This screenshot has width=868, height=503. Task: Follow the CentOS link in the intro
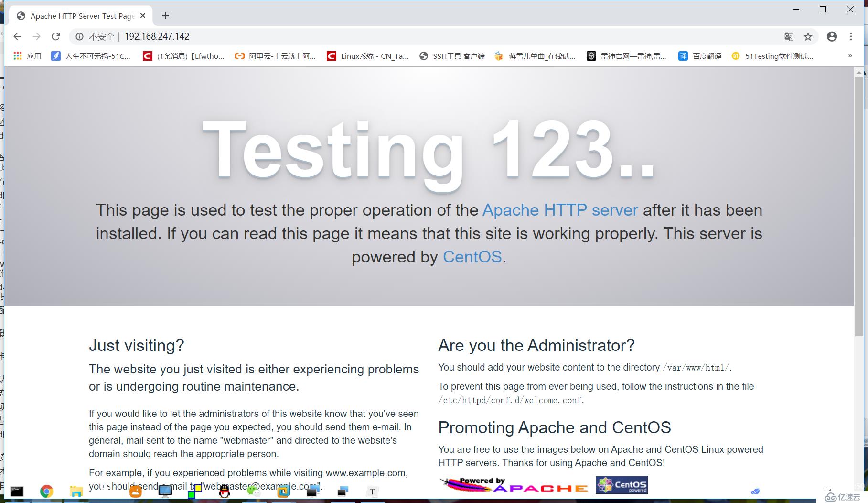click(472, 257)
